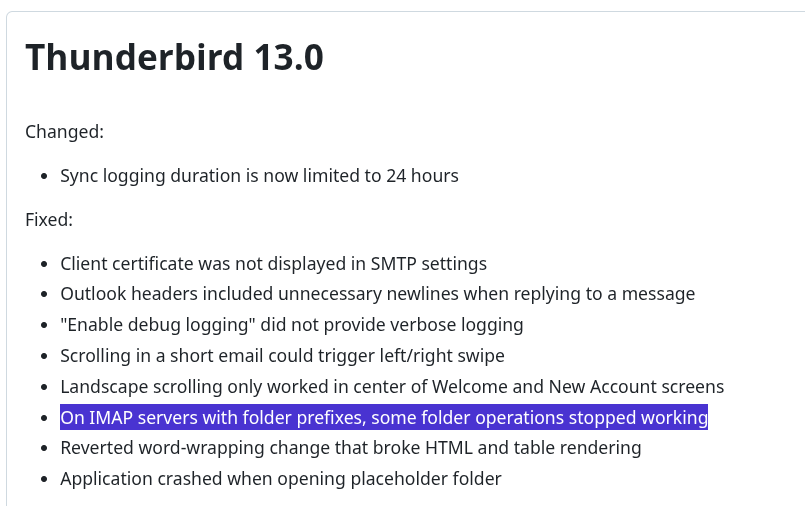
Task: Click the client certificate SMTP settings entry
Action: point(273,264)
